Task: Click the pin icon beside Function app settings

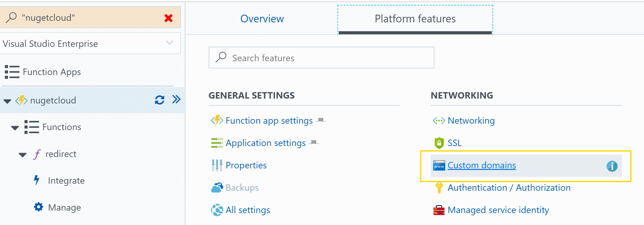Action: (x=321, y=120)
